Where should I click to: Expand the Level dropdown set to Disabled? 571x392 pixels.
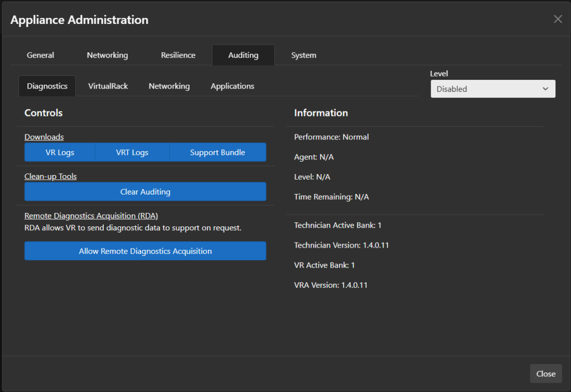(x=492, y=89)
